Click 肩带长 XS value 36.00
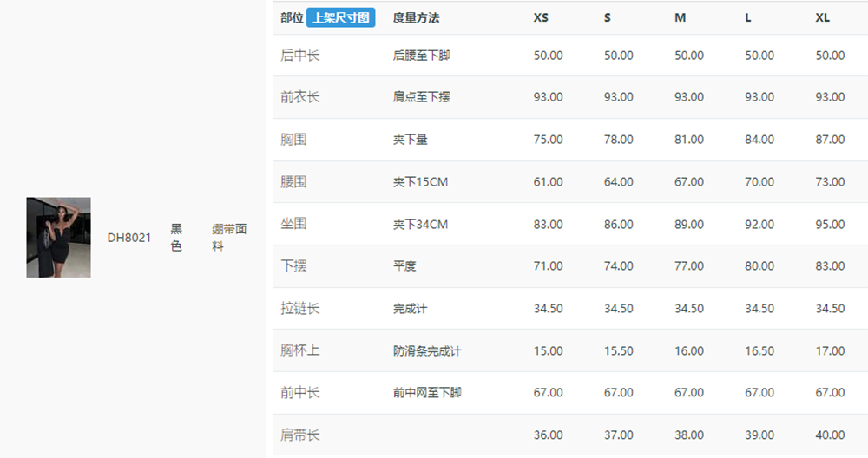Viewport: 868px width, 458px height. pos(548,435)
